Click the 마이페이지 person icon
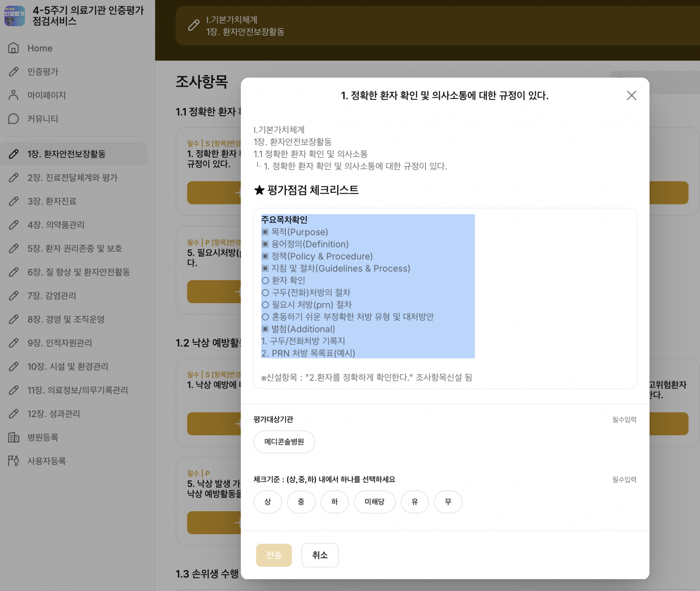Viewport: 700px width, 591px height. [x=13, y=95]
